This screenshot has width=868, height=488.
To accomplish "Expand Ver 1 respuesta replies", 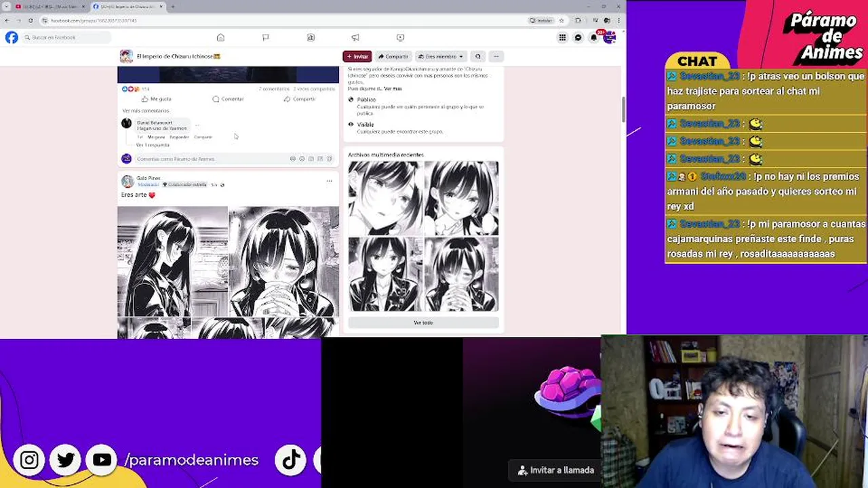I will 153,145.
